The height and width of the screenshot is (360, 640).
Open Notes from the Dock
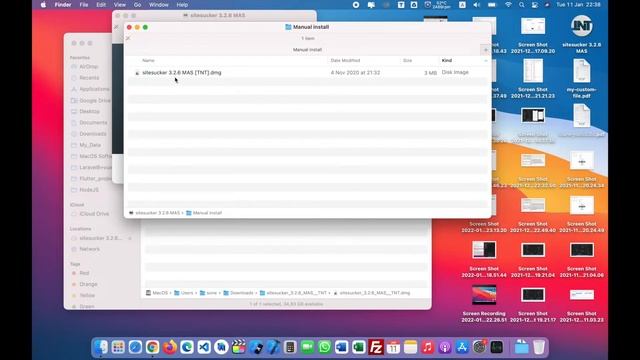tap(410, 347)
